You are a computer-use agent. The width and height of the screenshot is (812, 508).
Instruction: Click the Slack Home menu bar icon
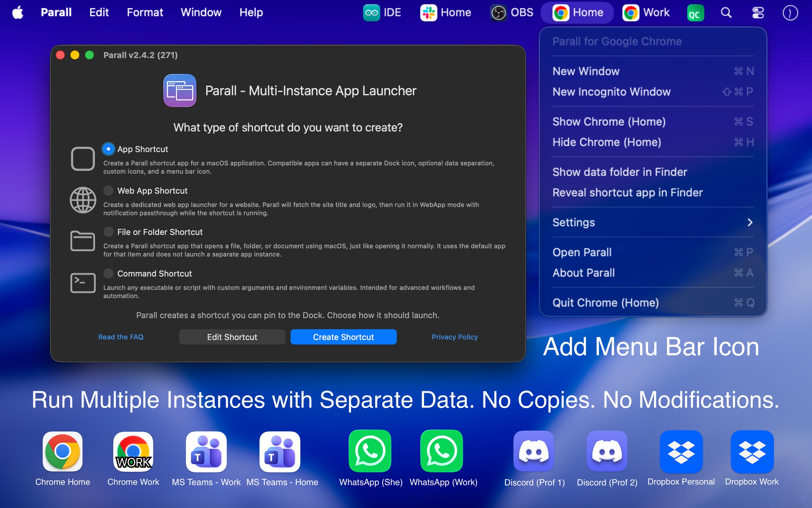[446, 13]
